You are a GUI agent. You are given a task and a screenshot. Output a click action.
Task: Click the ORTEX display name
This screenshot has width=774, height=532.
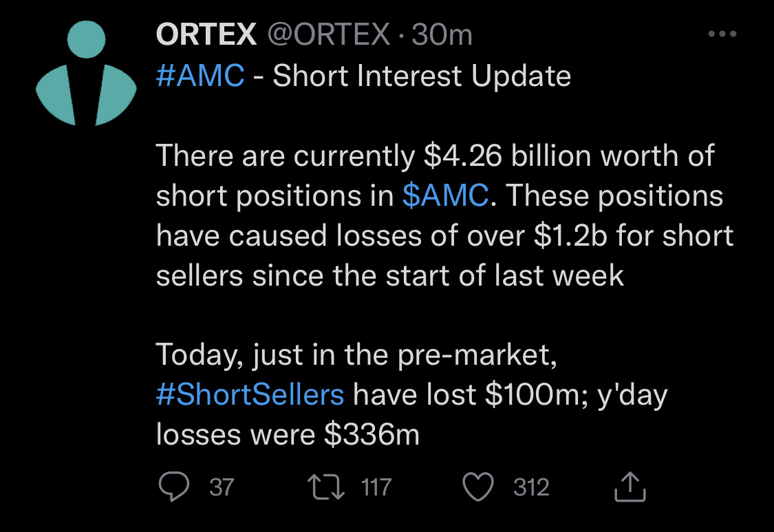coord(206,34)
